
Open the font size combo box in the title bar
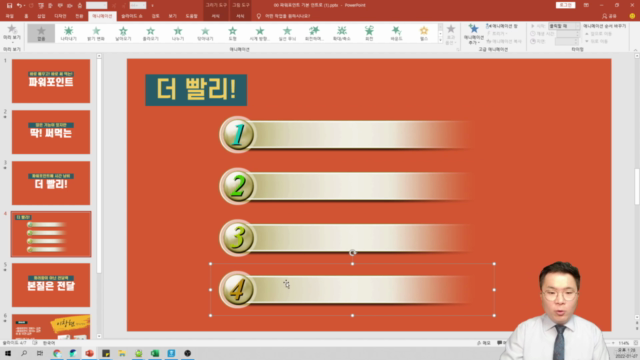(138, 6)
